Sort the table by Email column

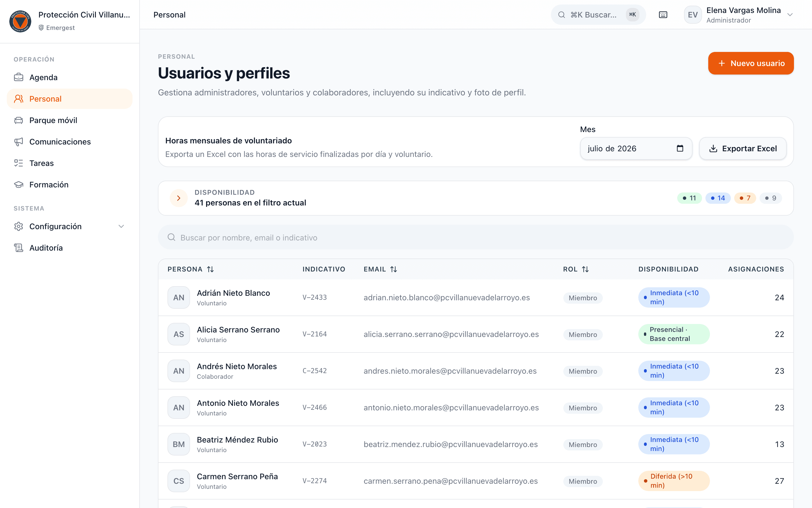[x=381, y=269]
